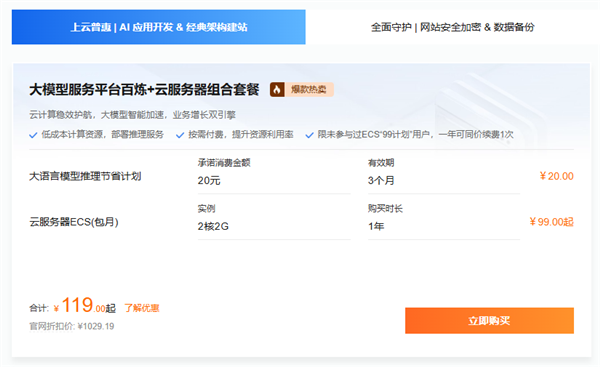Image resolution: width=600 pixels, height=367 pixels.
Task: Click the 3个月 validity value
Action: (x=381, y=181)
